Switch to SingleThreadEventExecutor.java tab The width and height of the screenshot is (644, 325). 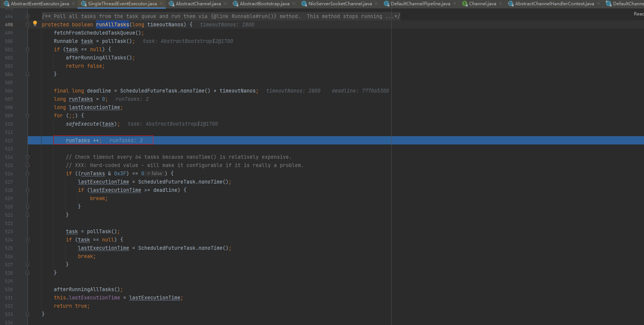(x=122, y=4)
